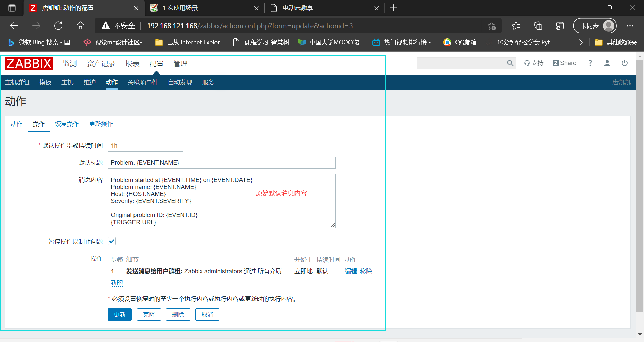Image resolution: width=644 pixels, height=342 pixels.
Task: Open the Collections icon in toolbar
Action: [538, 26]
